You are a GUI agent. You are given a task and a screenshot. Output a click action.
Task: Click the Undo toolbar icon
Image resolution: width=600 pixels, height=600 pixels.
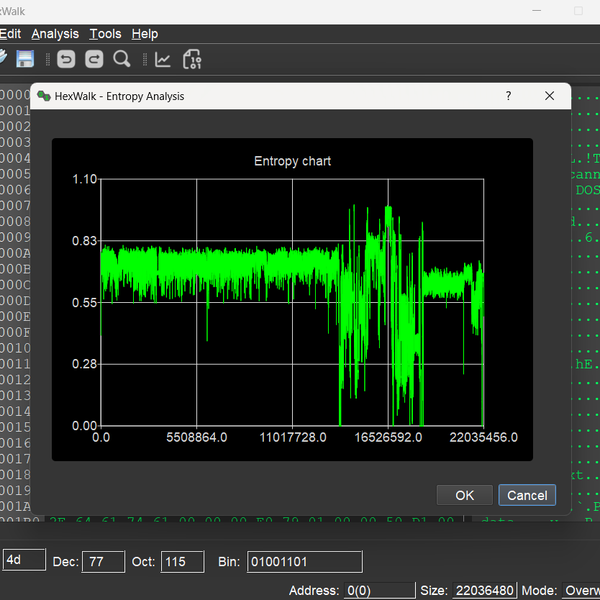pos(66,59)
